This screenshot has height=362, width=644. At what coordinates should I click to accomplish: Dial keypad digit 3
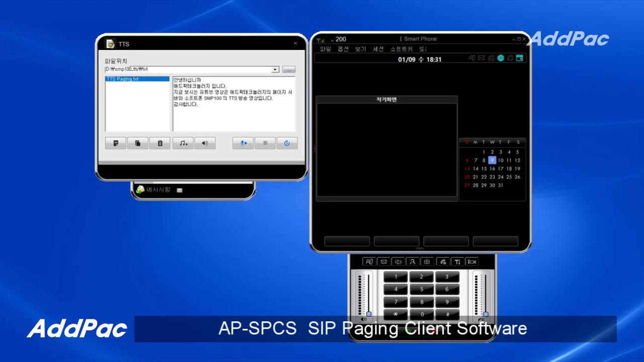point(447,277)
